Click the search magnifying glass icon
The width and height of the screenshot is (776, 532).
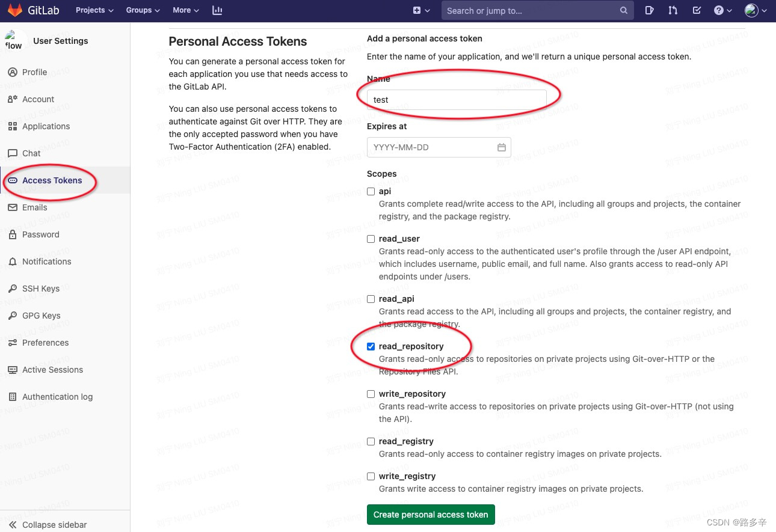623,10
